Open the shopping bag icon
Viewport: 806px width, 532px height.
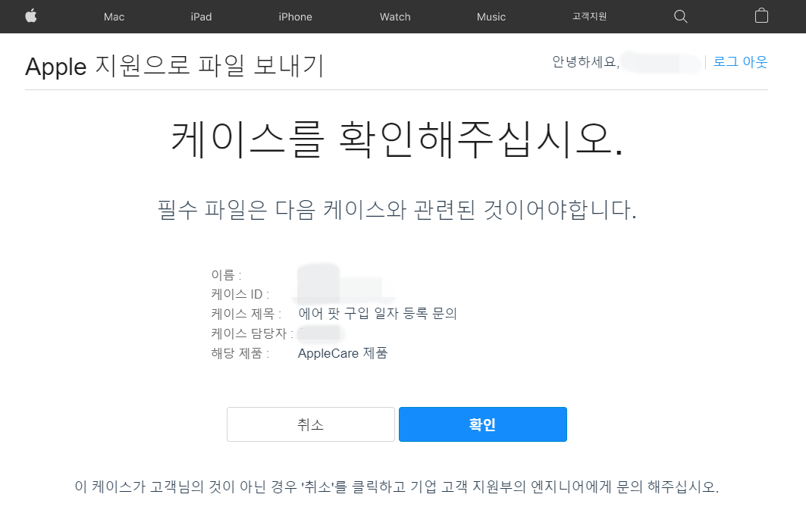point(761,16)
